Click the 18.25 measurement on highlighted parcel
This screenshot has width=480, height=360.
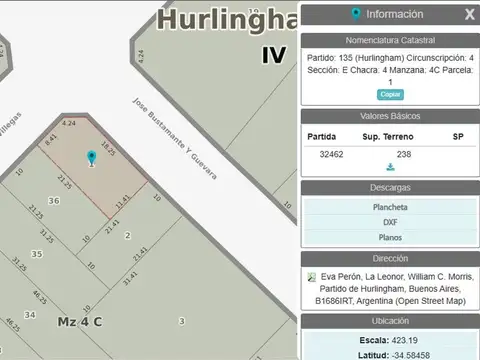point(108,148)
